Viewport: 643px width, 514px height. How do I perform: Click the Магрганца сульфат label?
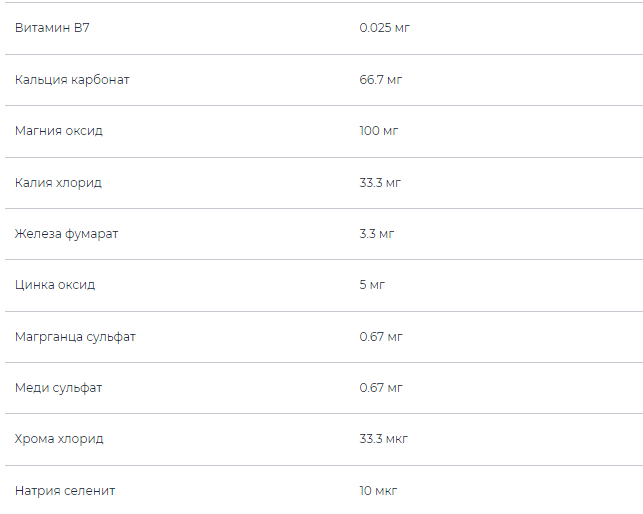pyautogui.click(x=75, y=336)
